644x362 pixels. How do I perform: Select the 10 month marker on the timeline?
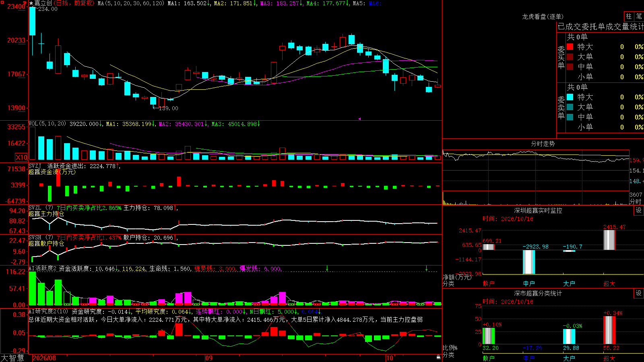coord(389,358)
